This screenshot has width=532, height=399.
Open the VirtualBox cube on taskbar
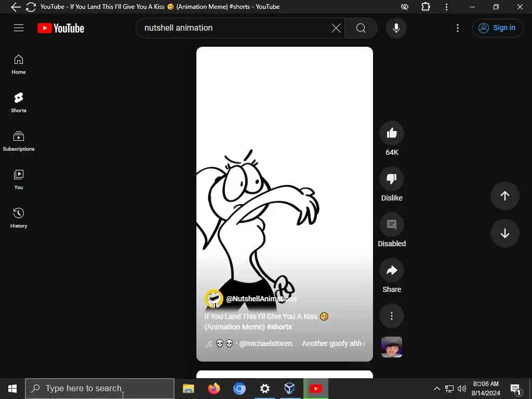(x=290, y=389)
